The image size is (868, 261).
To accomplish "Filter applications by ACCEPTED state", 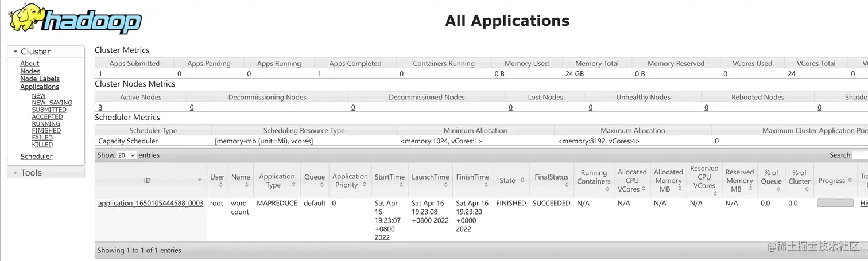I will click(x=48, y=116).
